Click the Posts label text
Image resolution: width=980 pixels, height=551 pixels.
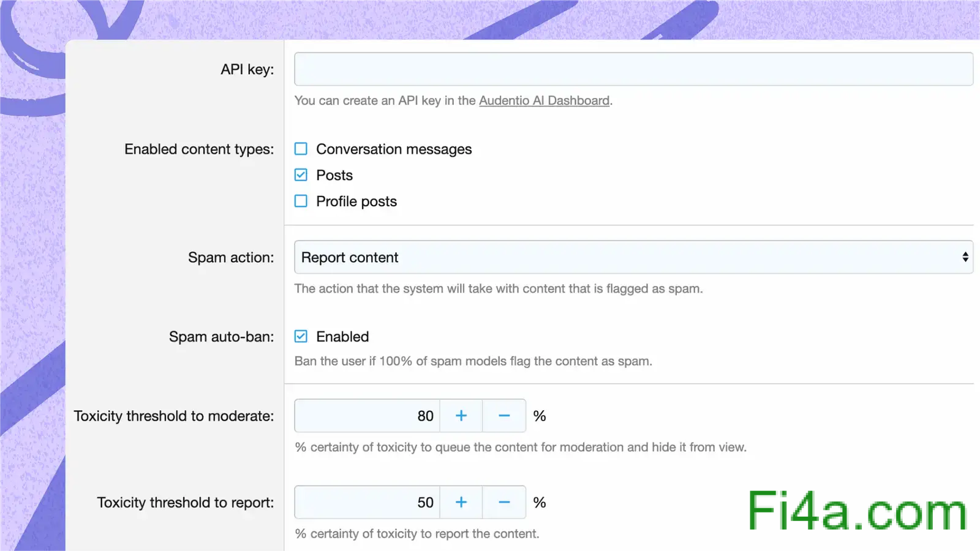(334, 175)
